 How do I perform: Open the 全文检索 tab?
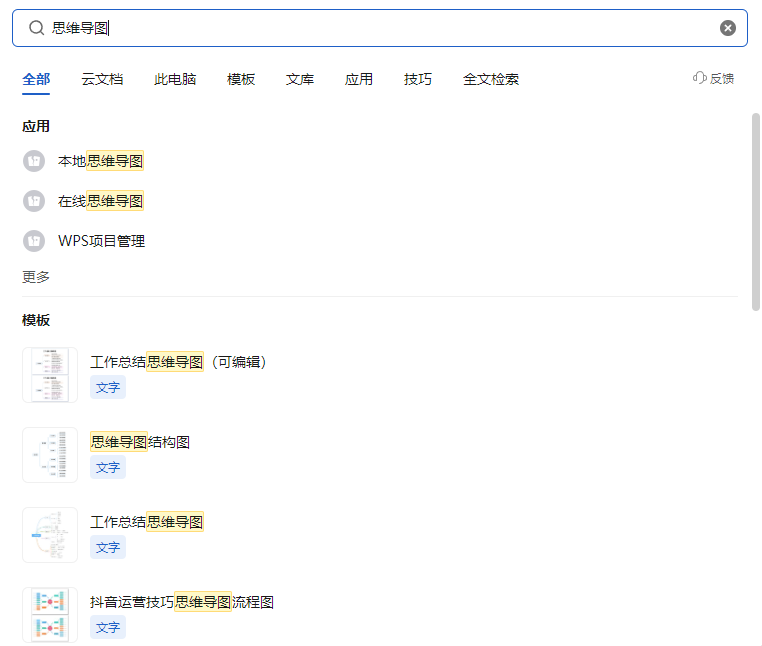[491, 79]
